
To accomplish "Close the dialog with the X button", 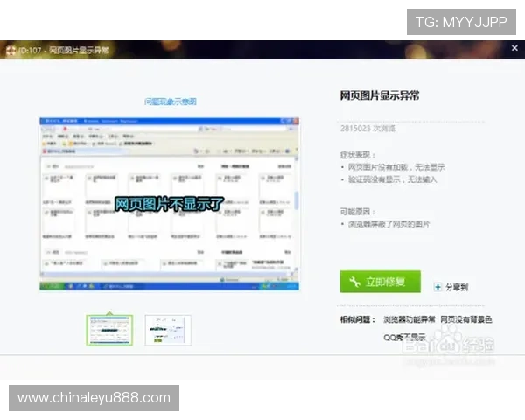I will pos(514,48).
